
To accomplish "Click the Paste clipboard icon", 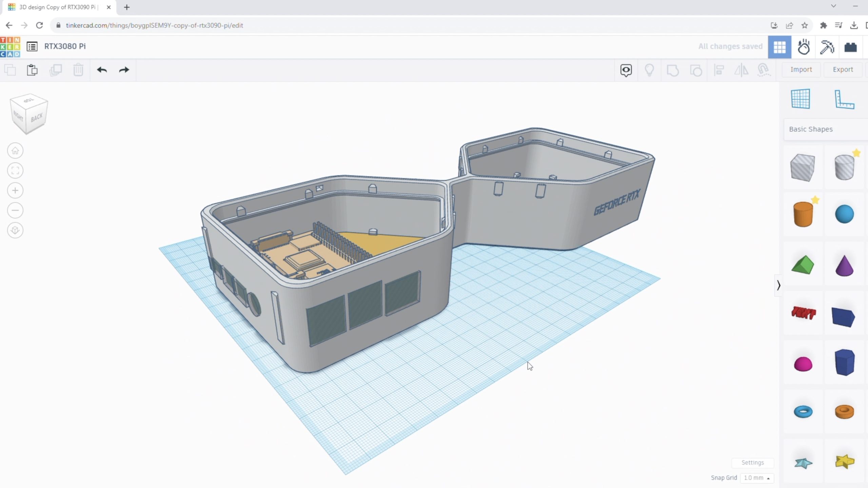I will [x=32, y=70].
